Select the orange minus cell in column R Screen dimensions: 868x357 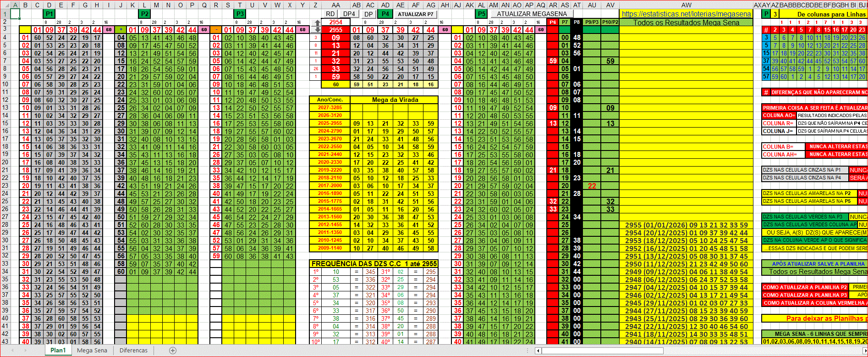tap(216, 30)
